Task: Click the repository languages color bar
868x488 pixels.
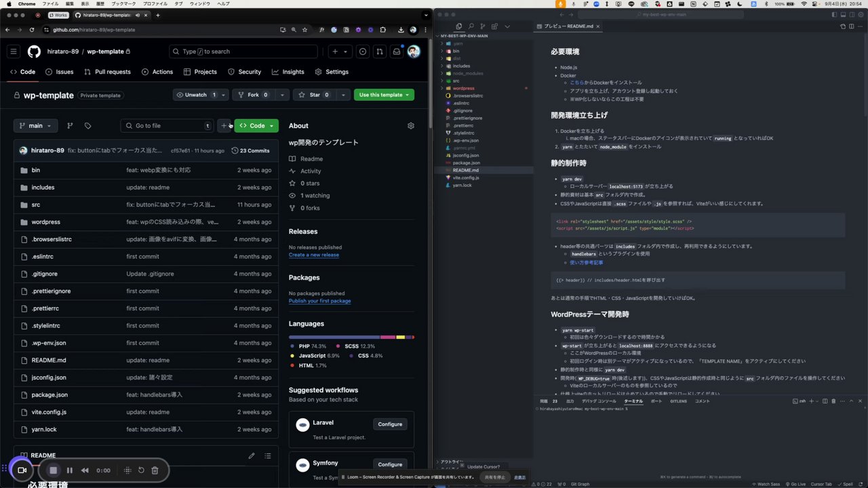Action: [x=351, y=337]
